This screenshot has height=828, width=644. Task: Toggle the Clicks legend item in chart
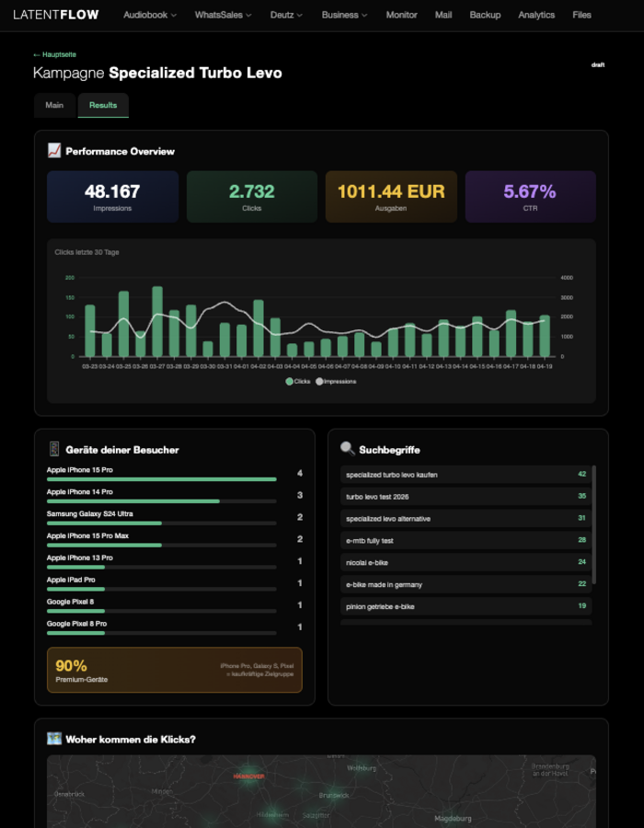pyautogui.click(x=298, y=381)
